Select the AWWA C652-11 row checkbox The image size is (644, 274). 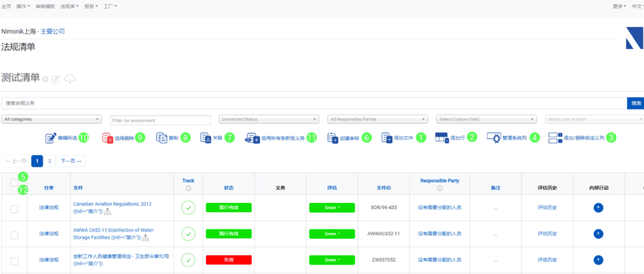14,234
